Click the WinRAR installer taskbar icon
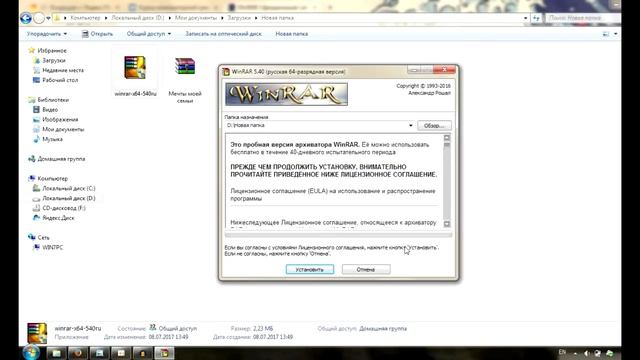The image size is (640, 360). (x=164, y=353)
